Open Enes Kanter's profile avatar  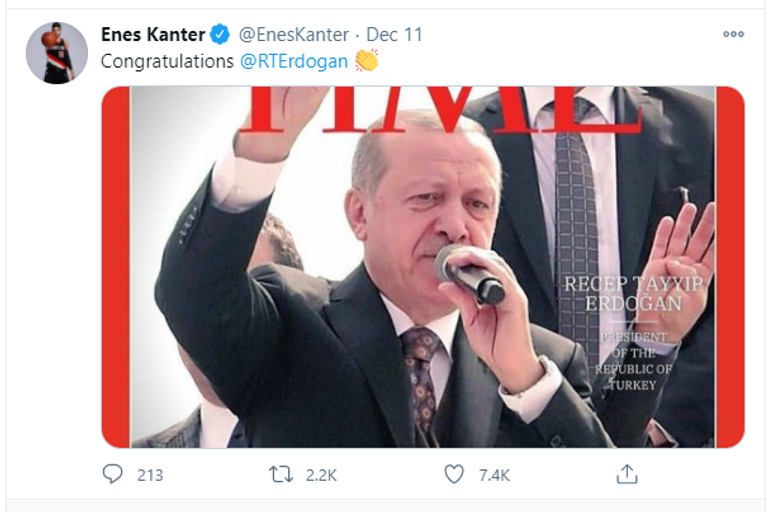click(58, 52)
